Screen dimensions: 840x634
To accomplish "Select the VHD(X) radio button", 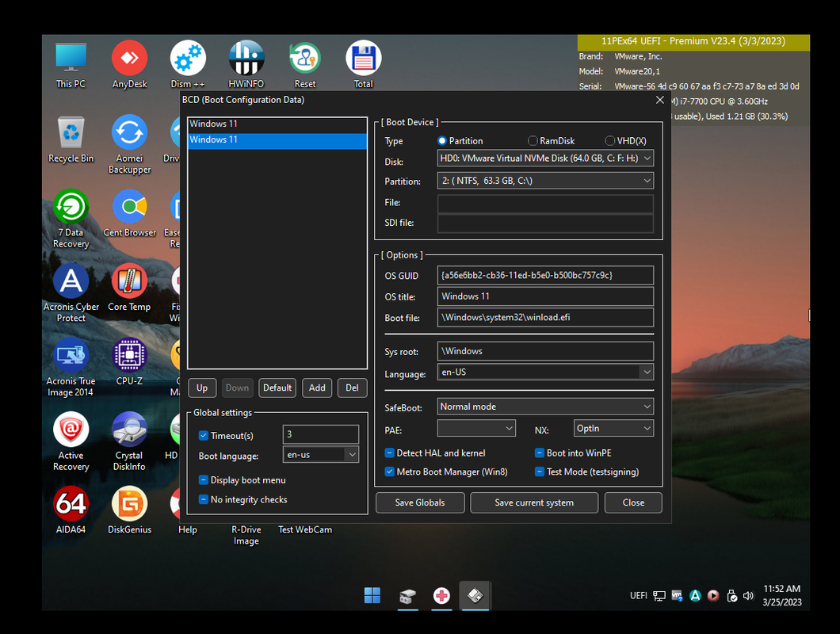I will 610,141.
